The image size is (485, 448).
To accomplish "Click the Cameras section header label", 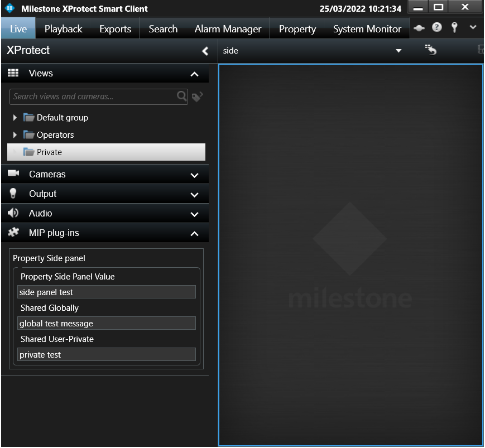I will point(47,174).
